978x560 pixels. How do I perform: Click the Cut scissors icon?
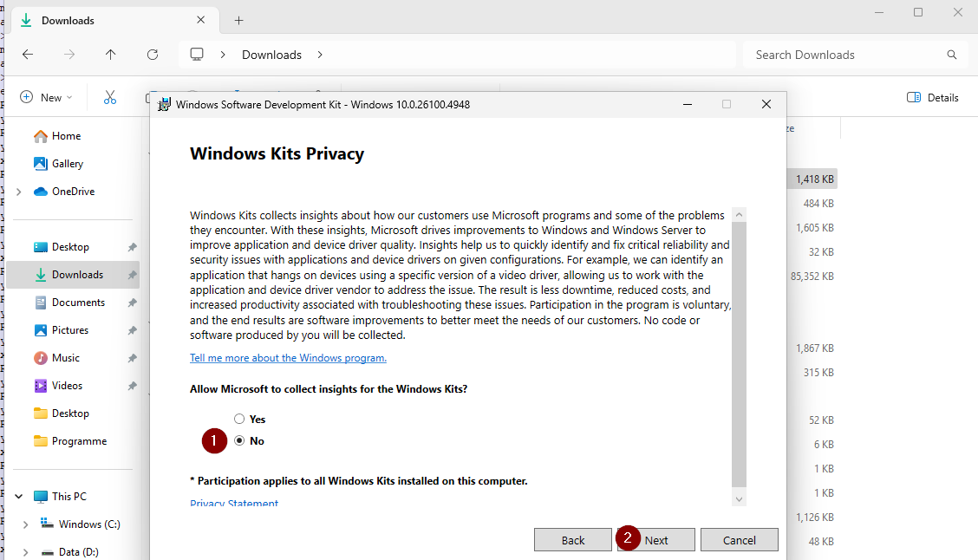tap(110, 97)
